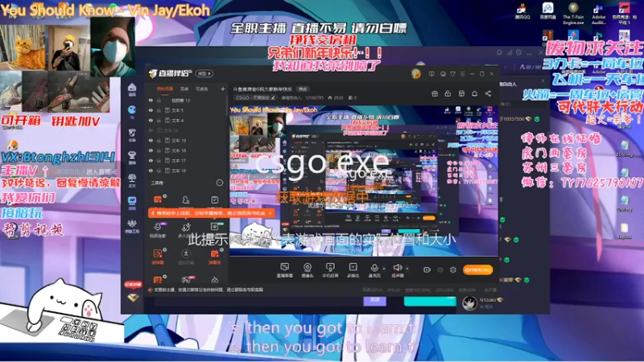This screenshot has width=644, height=362.
Task: Toggle visibility of the 文本 4 layer
Action: pos(151,120)
